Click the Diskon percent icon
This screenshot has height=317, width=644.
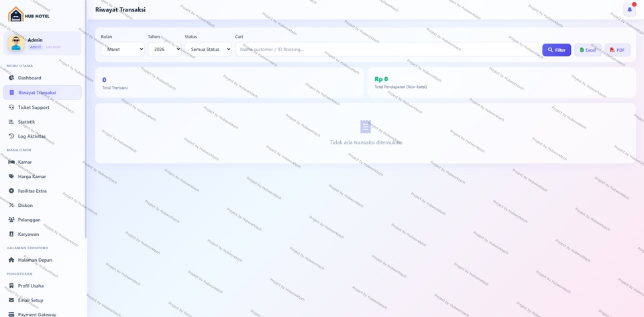[x=11, y=205]
